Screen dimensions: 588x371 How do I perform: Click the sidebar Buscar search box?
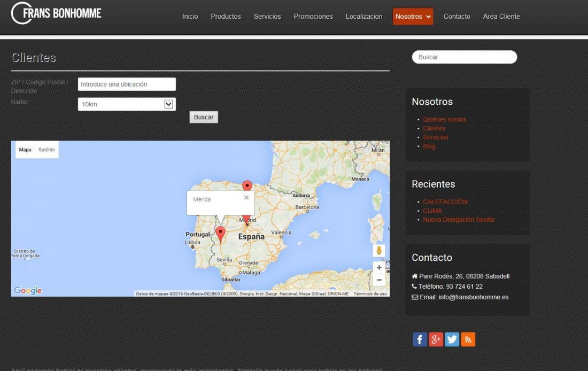point(464,57)
